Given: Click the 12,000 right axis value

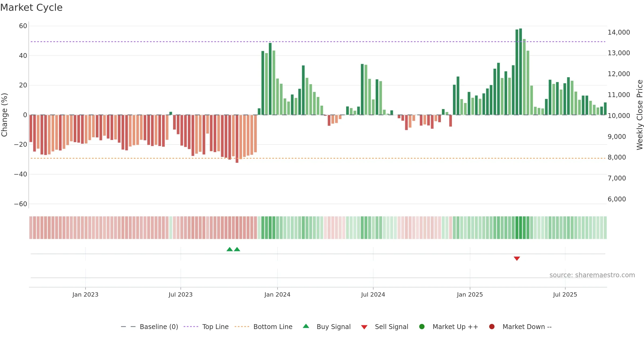Looking at the screenshot, I should click(x=619, y=74).
